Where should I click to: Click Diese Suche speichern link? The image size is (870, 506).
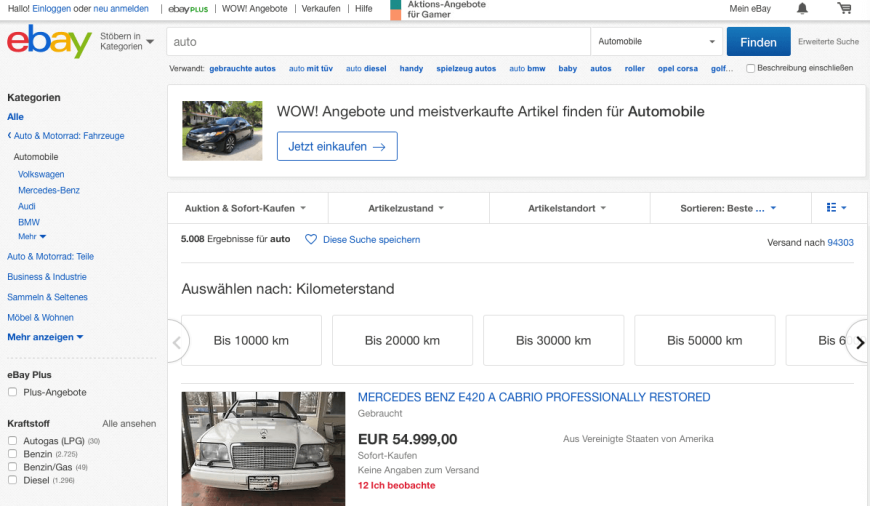(371, 240)
